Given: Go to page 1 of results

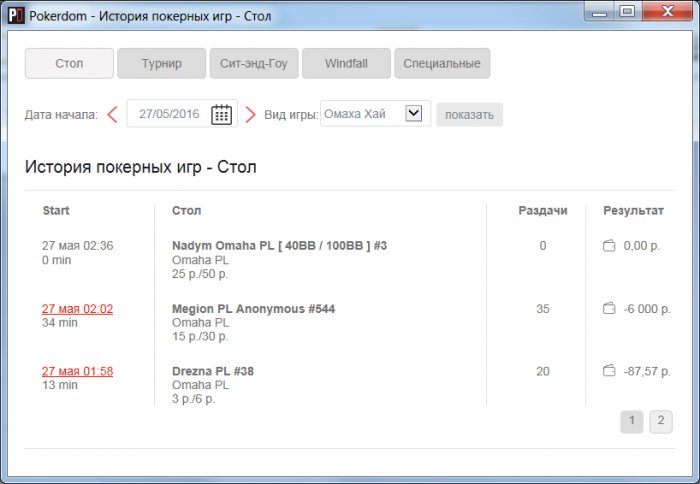Looking at the screenshot, I should click(x=632, y=421).
